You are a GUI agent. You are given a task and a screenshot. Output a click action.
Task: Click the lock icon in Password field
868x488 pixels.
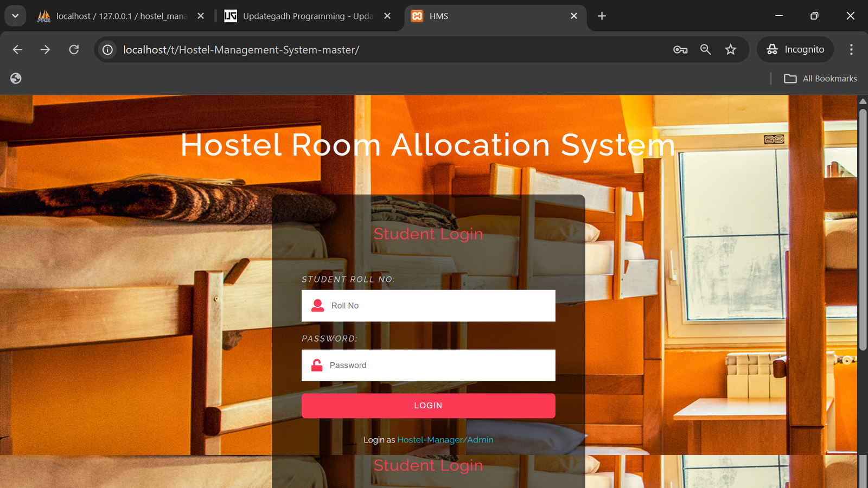tap(316, 365)
